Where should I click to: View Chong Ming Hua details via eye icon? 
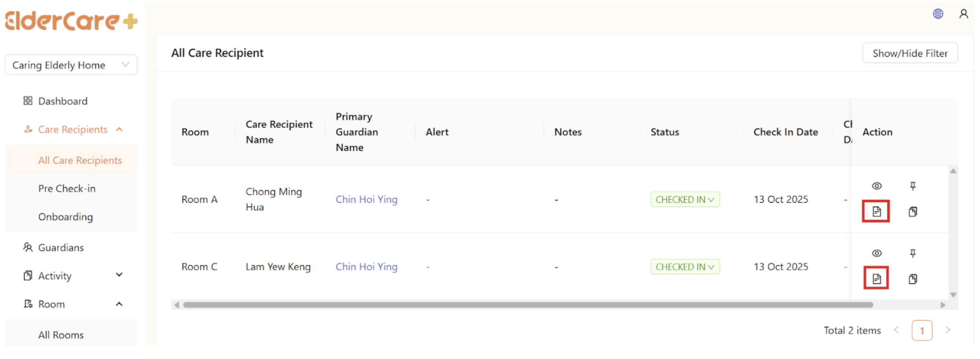877,186
